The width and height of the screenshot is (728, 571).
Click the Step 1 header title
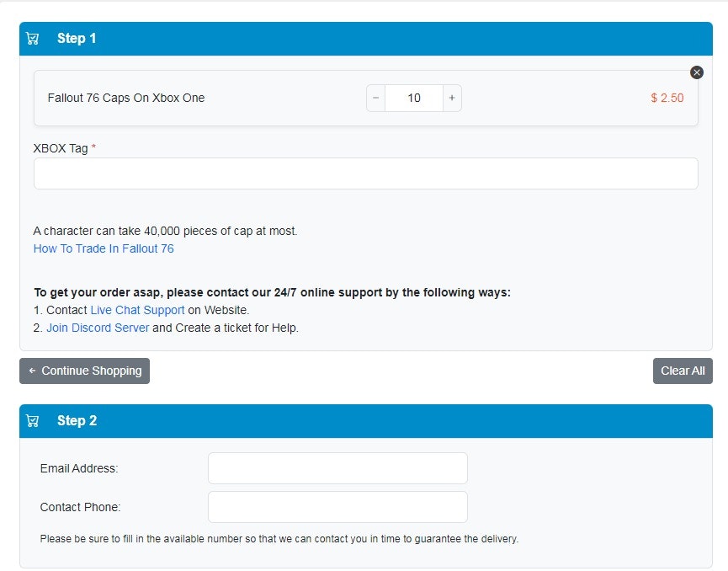click(x=77, y=39)
